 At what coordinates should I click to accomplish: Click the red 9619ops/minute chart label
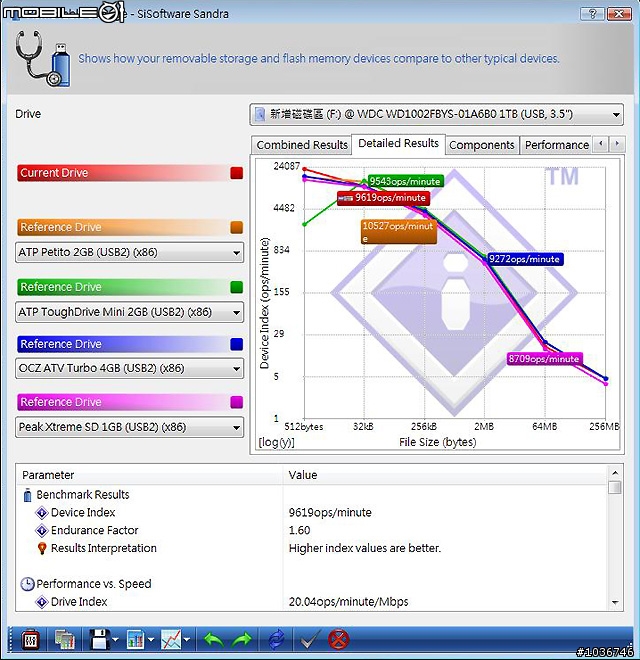coord(384,198)
